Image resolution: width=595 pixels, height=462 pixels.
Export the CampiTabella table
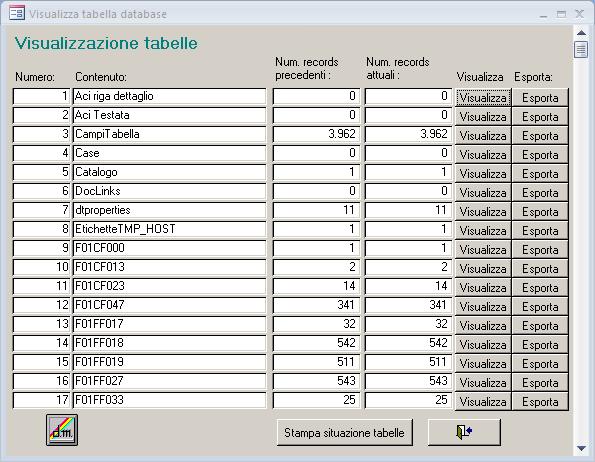click(x=540, y=135)
